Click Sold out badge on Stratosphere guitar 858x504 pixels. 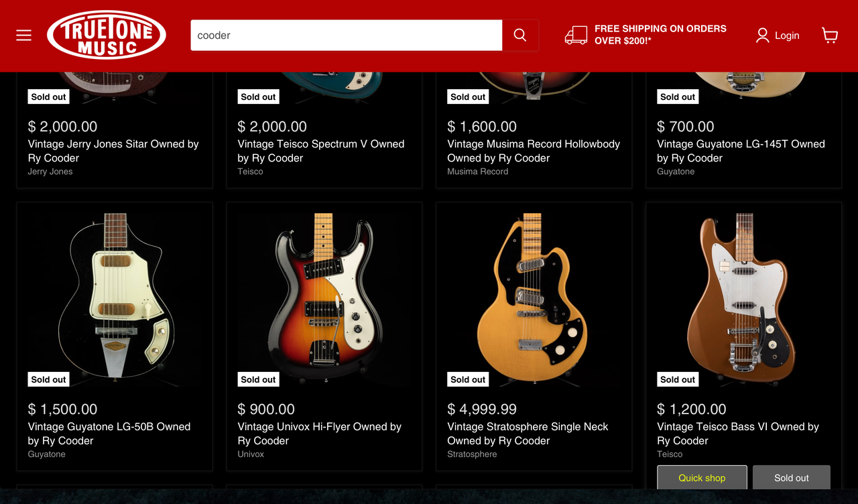point(468,379)
